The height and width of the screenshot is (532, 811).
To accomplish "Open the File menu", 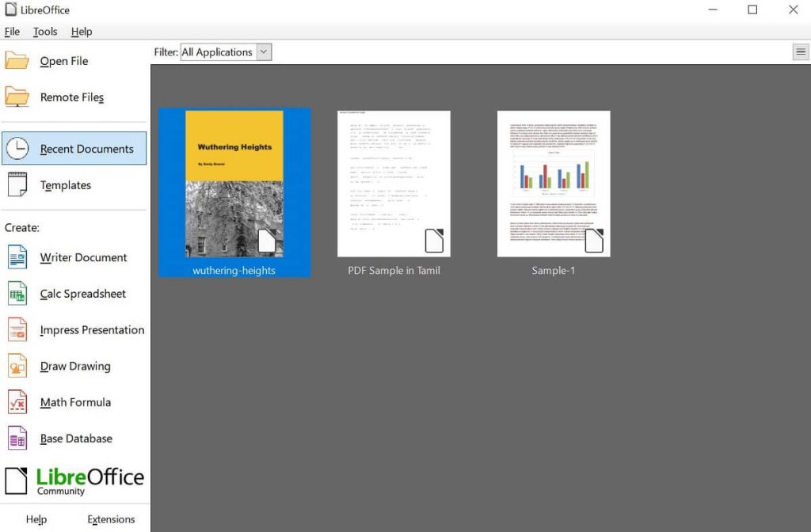I will coord(12,32).
